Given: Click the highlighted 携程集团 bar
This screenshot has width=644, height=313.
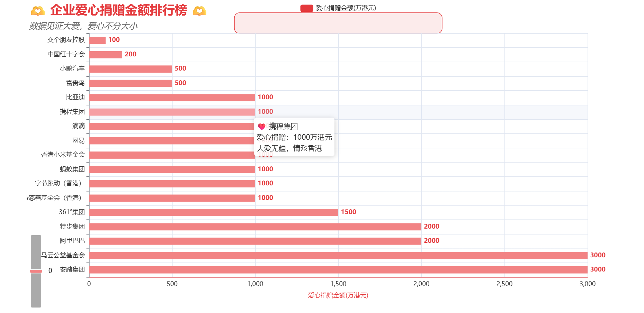Looking at the screenshot, I should 172,112.
